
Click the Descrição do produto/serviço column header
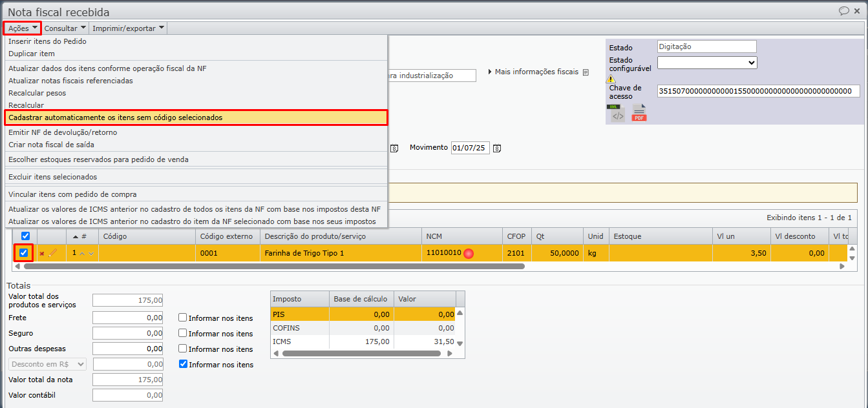click(340, 236)
